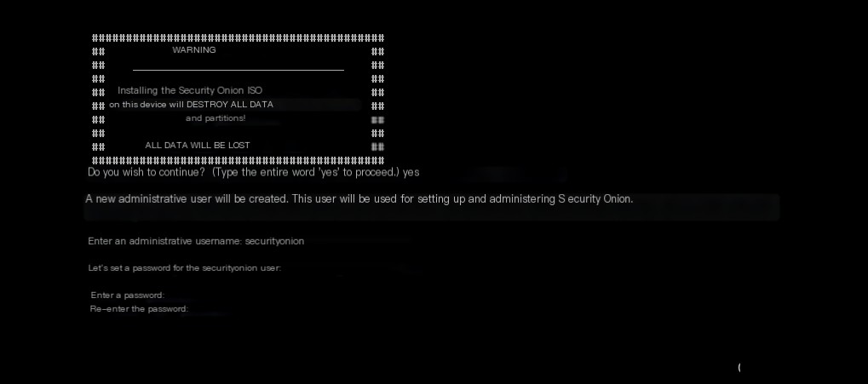The width and height of the screenshot is (868, 384).
Task: Click the 'A new administrative user will be created' message
Action: pos(359,198)
